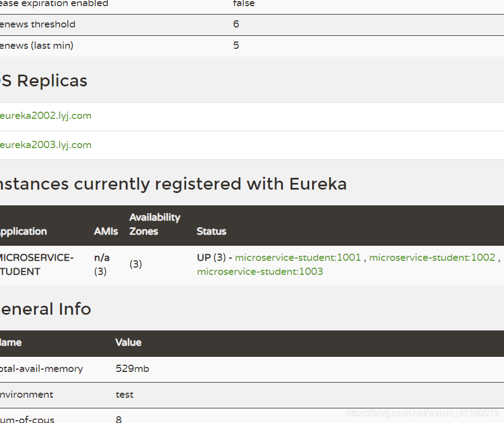Viewport: 504px width, 423px height.
Task: Click the 'n/a (3)' AMIs cell
Action: (102, 265)
